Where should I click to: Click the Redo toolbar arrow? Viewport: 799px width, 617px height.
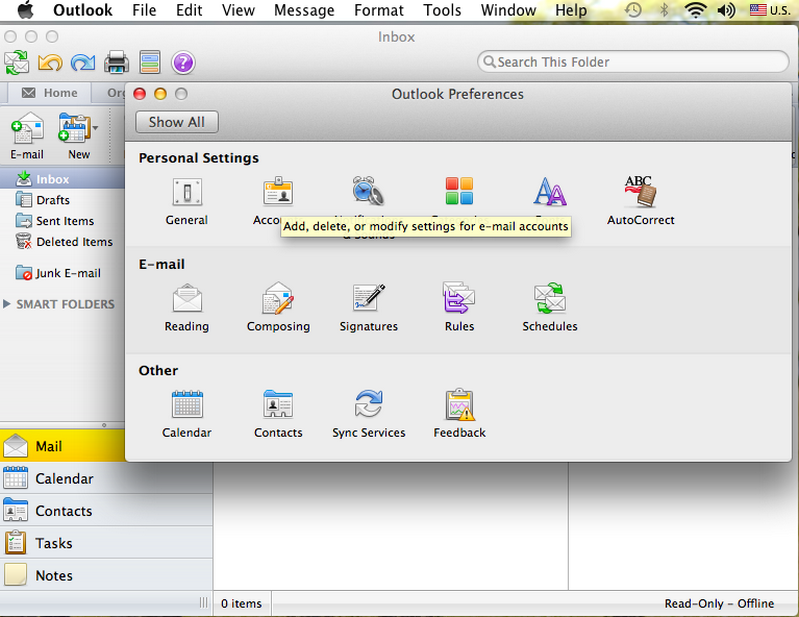coord(83,63)
